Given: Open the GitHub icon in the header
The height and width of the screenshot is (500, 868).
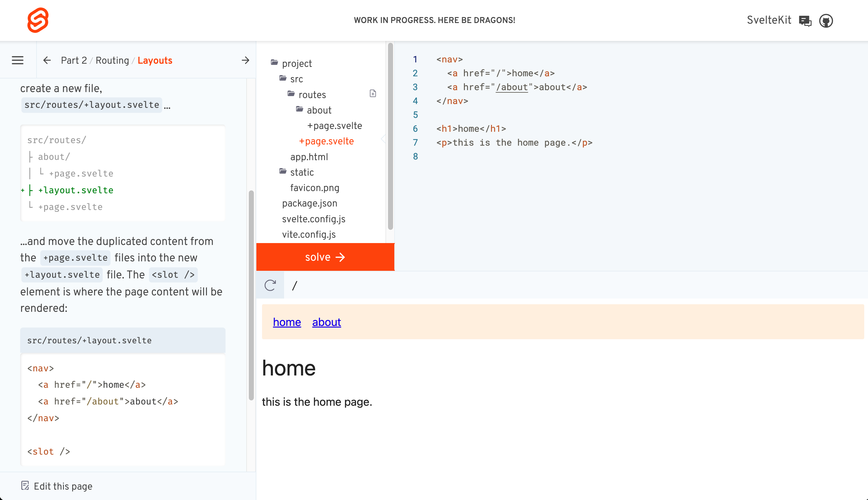Looking at the screenshot, I should click(826, 20).
